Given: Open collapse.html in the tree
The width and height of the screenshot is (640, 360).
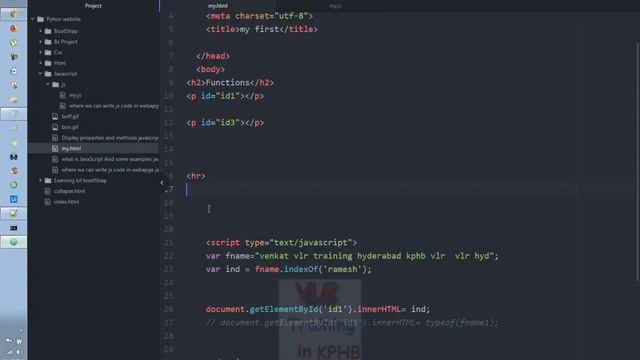Looking at the screenshot, I should [x=69, y=191].
